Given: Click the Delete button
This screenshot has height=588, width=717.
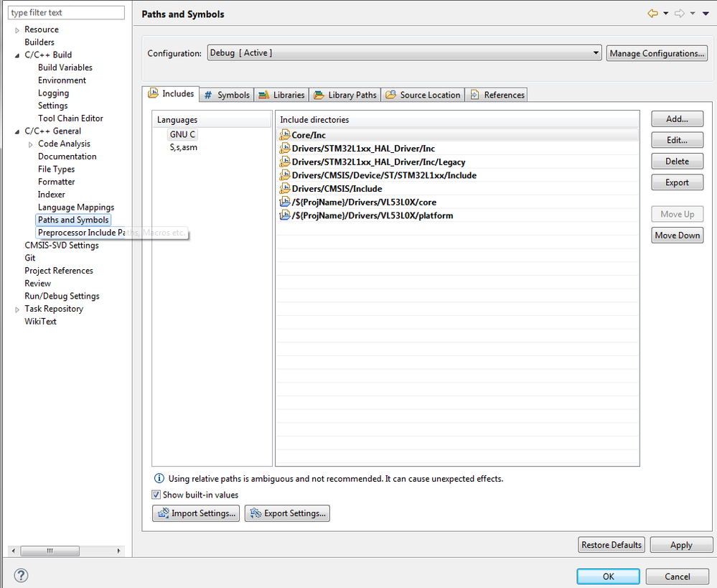Looking at the screenshot, I should click(x=678, y=161).
